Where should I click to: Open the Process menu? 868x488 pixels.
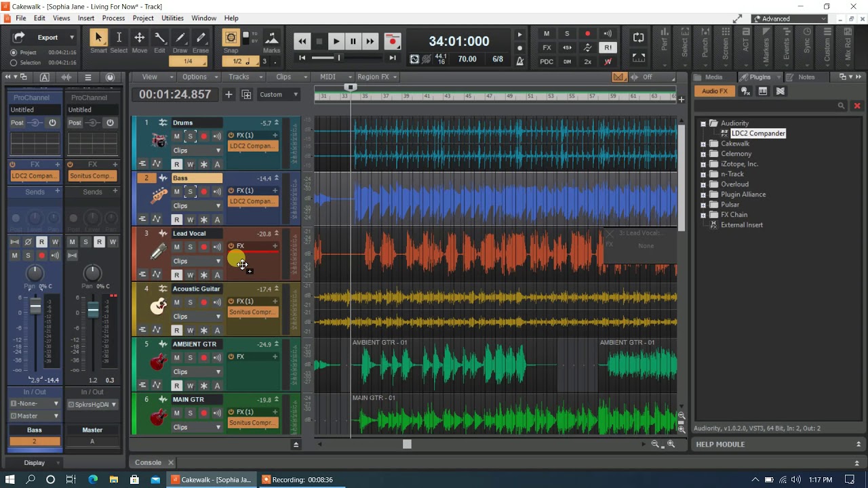[113, 18]
